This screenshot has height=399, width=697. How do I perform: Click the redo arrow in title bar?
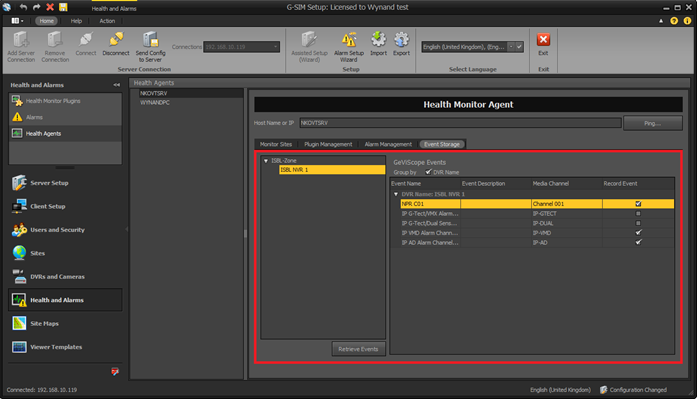tap(36, 7)
